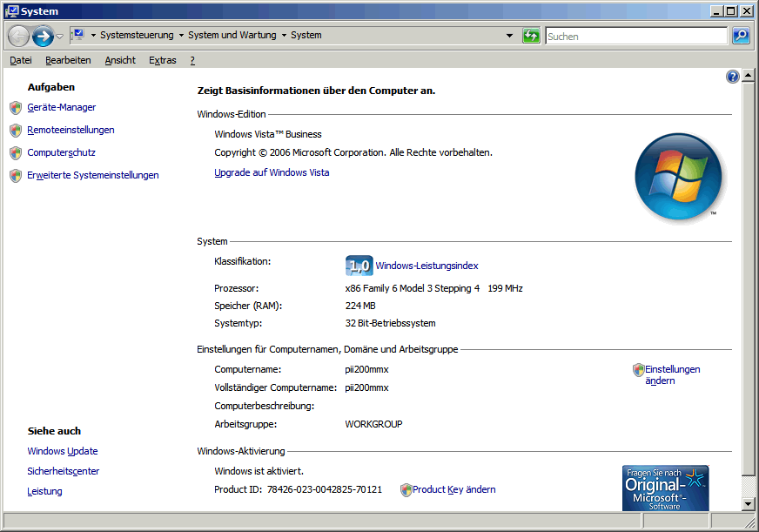Click System in the breadcrumb path

click(x=306, y=35)
